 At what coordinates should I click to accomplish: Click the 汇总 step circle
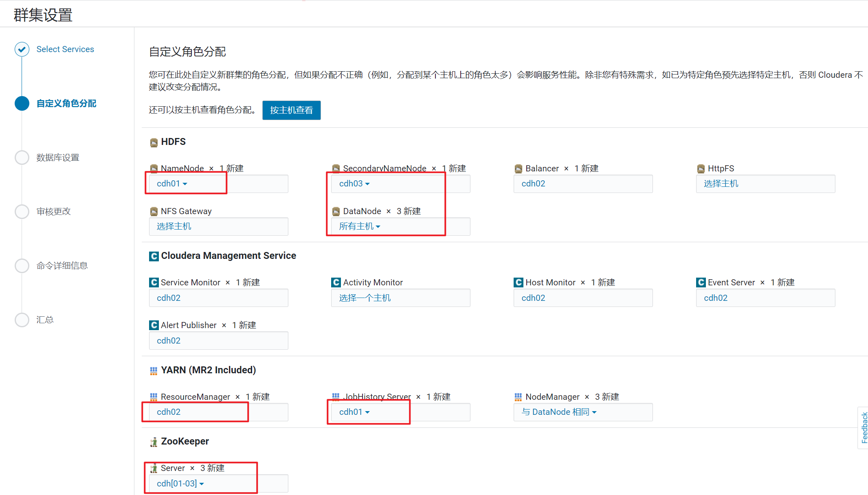click(22, 320)
